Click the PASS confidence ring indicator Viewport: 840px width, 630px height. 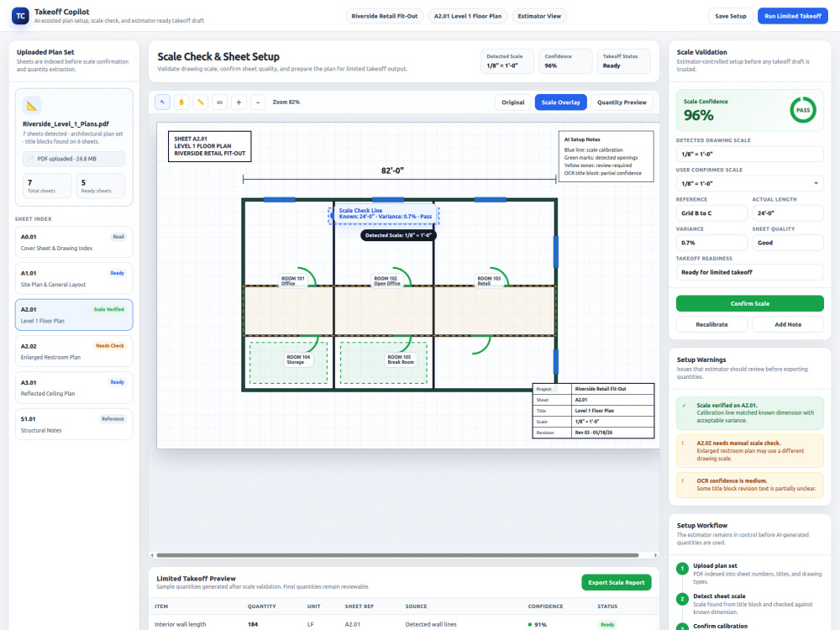(802, 110)
